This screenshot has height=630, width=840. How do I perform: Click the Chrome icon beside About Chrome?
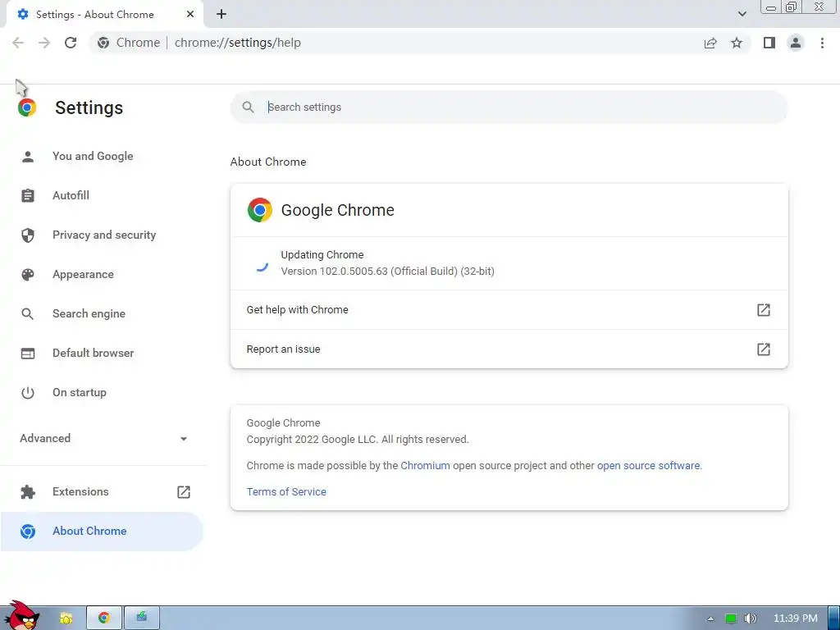coord(28,532)
